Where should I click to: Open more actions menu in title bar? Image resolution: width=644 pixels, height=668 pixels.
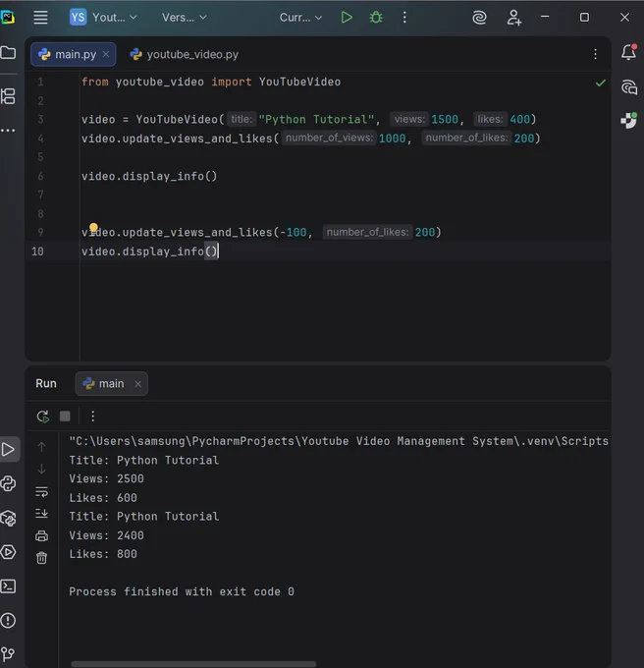pyautogui.click(x=404, y=18)
